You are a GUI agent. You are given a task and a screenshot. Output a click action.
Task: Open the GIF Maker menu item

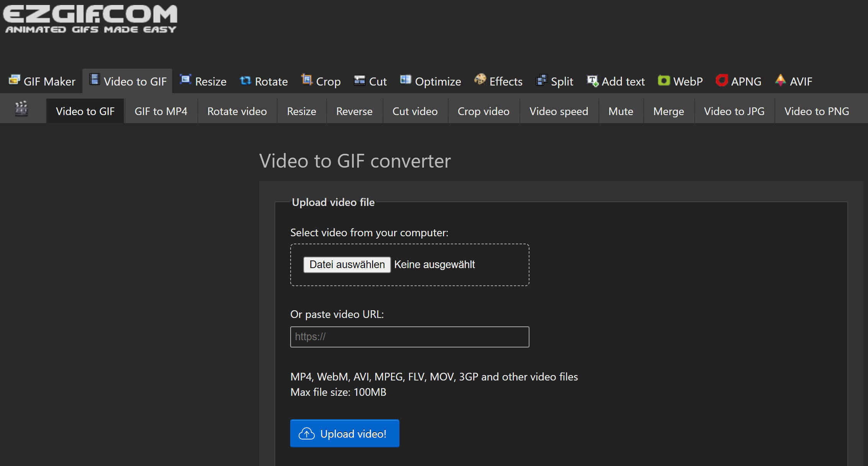tap(42, 81)
